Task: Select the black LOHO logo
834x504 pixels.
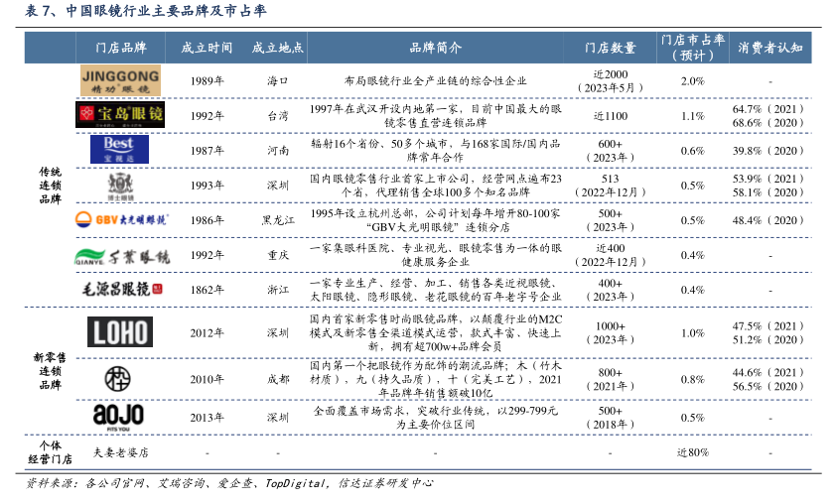Action: (x=120, y=332)
